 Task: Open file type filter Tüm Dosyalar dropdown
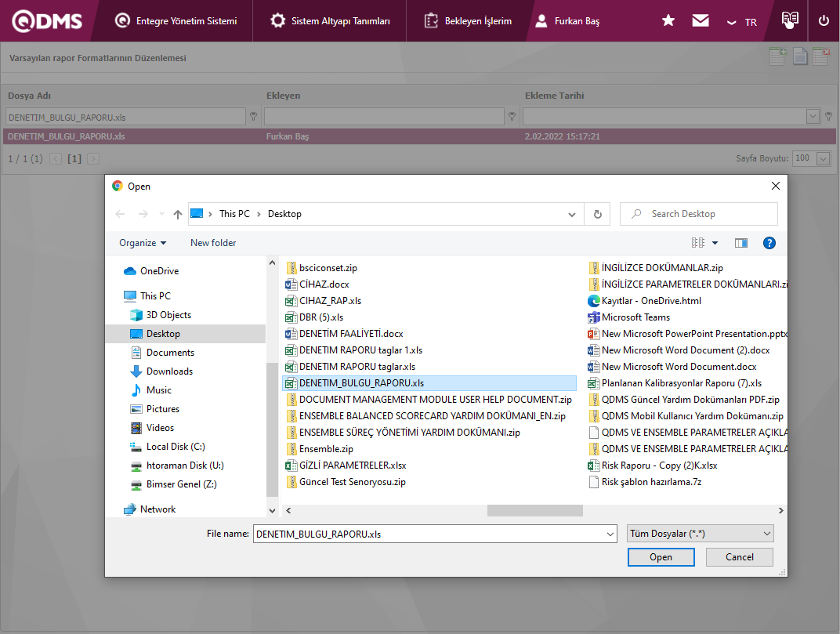coord(701,534)
